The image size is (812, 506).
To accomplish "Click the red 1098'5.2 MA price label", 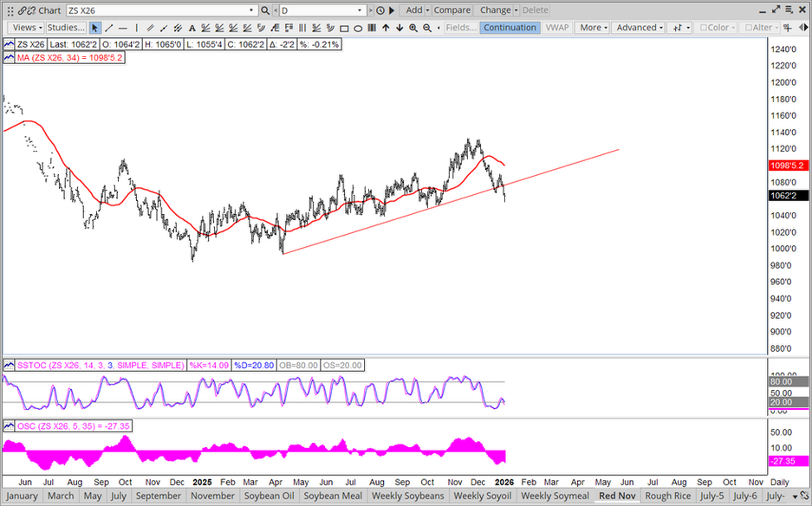I will point(789,165).
